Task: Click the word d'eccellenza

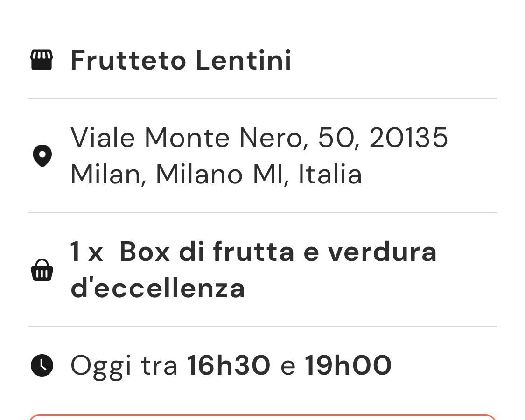Action: (x=158, y=288)
